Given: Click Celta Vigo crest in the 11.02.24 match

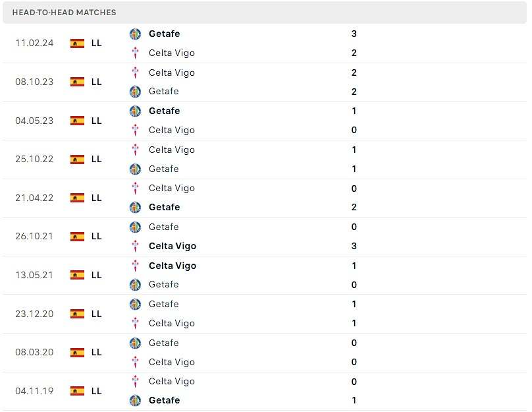Looking at the screenshot, I should pos(135,53).
